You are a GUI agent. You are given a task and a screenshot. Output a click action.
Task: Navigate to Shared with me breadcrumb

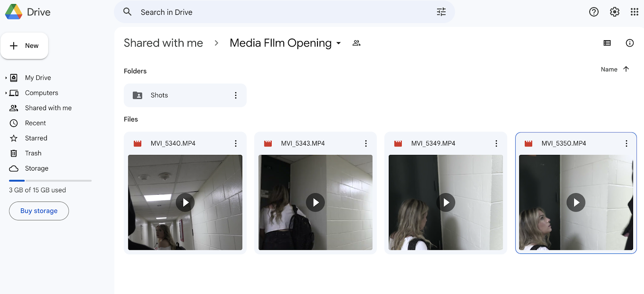(163, 43)
